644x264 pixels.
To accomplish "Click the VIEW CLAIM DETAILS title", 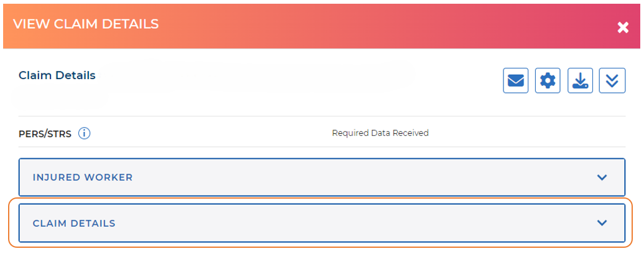I will point(86,24).
